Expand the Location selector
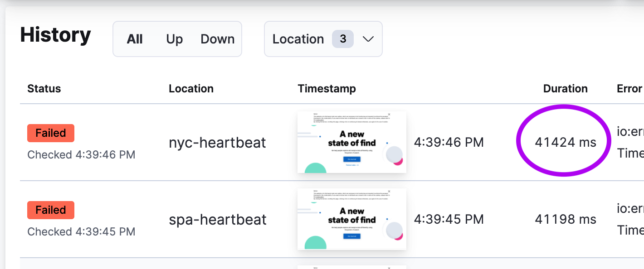 pyautogui.click(x=323, y=39)
